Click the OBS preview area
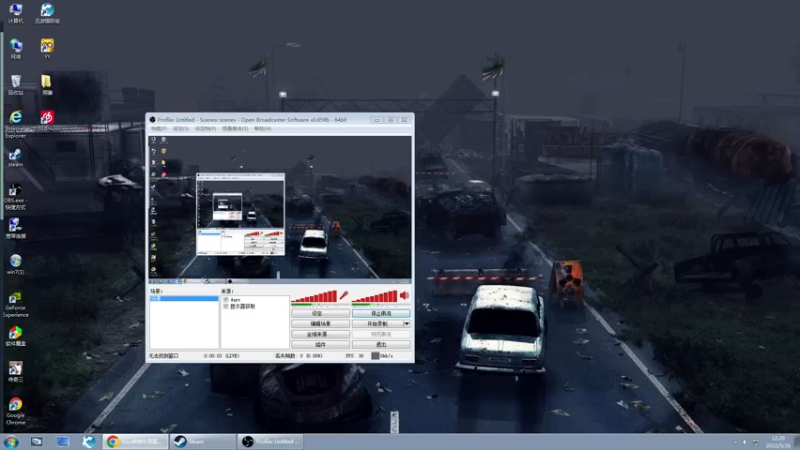Image resolution: width=800 pixels, height=450 pixels. click(x=280, y=210)
